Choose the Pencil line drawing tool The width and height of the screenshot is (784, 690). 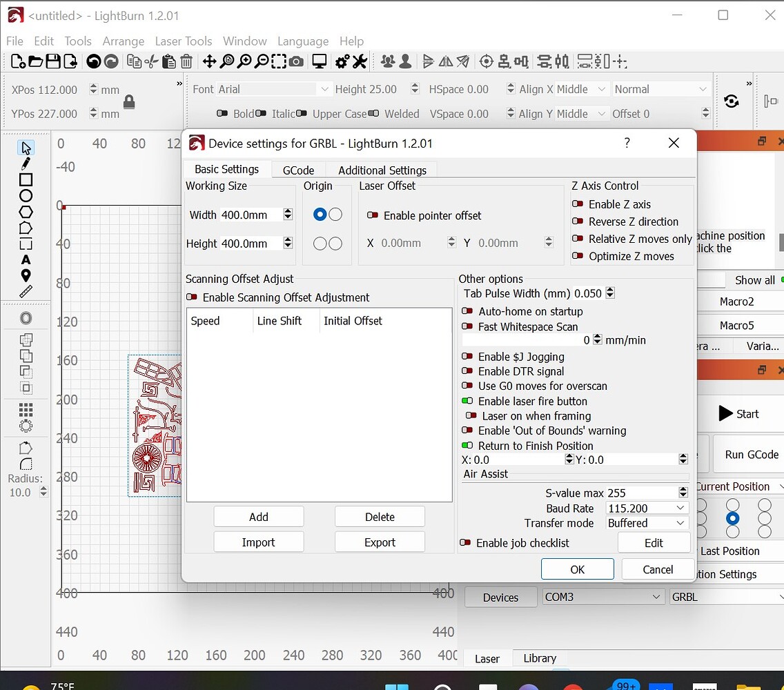point(26,163)
